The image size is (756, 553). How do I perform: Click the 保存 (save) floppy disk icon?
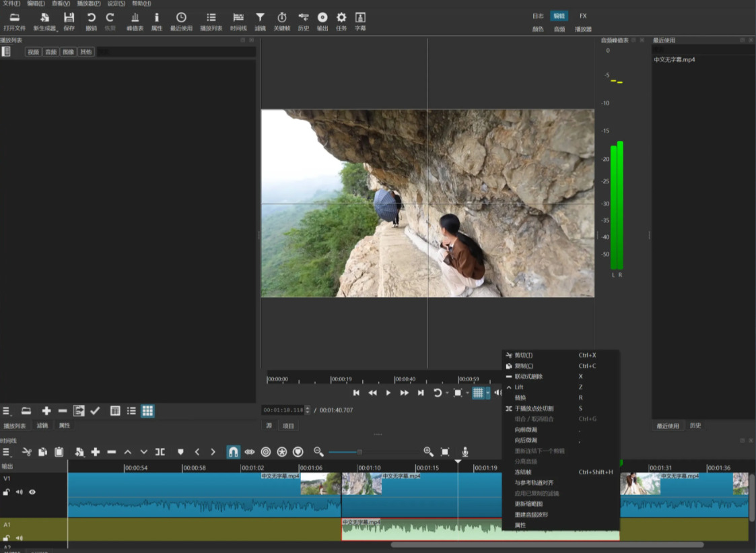coord(69,22)
